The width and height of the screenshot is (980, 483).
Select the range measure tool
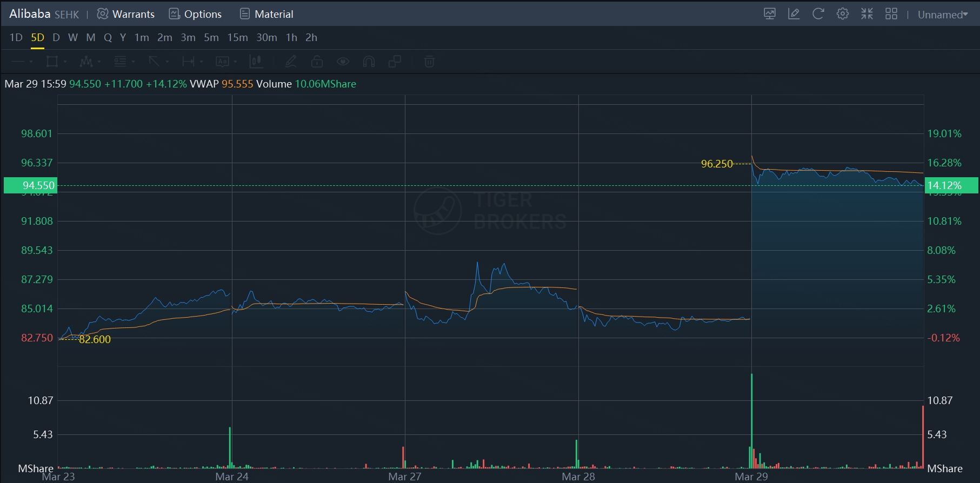coord(188,62)
